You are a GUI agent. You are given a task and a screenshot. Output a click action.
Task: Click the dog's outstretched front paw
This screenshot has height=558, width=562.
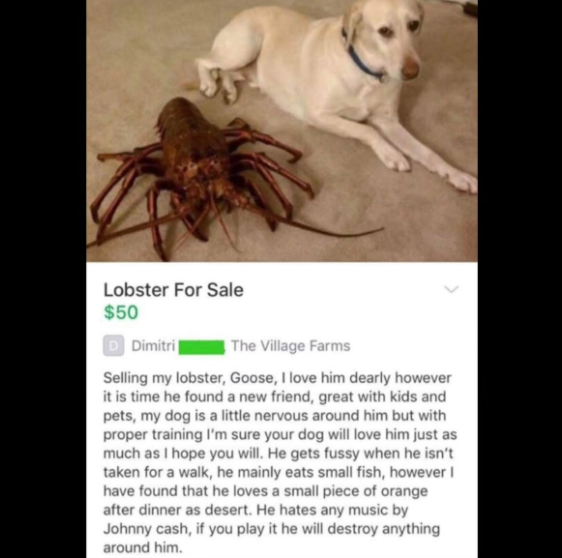(462, 182)
